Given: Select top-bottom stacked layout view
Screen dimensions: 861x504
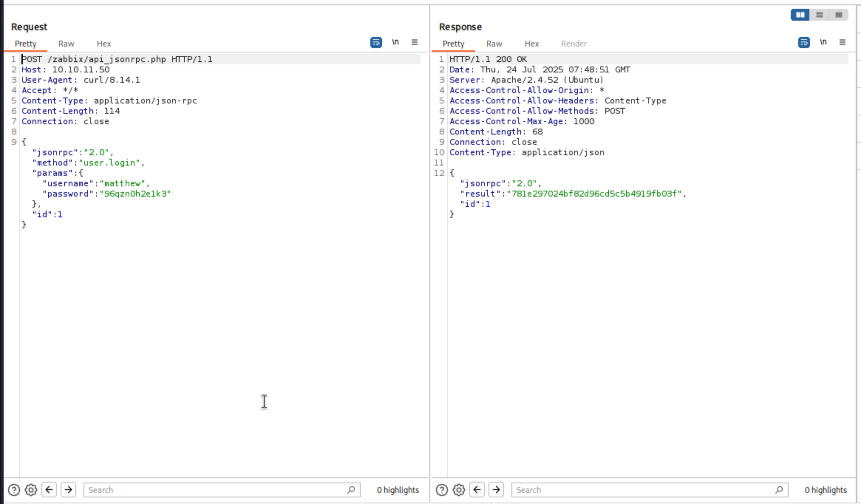Looking at the screenshot, I should [x=819, y=15].
